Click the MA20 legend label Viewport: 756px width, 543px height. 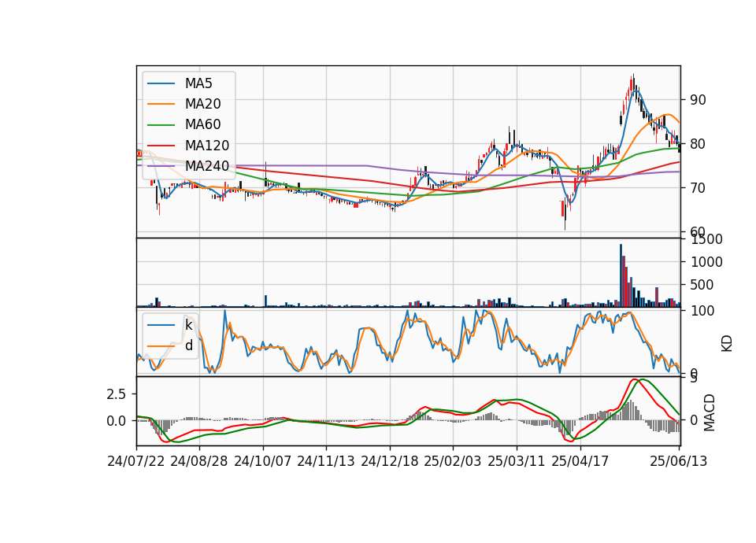click(x=203, y=104)
